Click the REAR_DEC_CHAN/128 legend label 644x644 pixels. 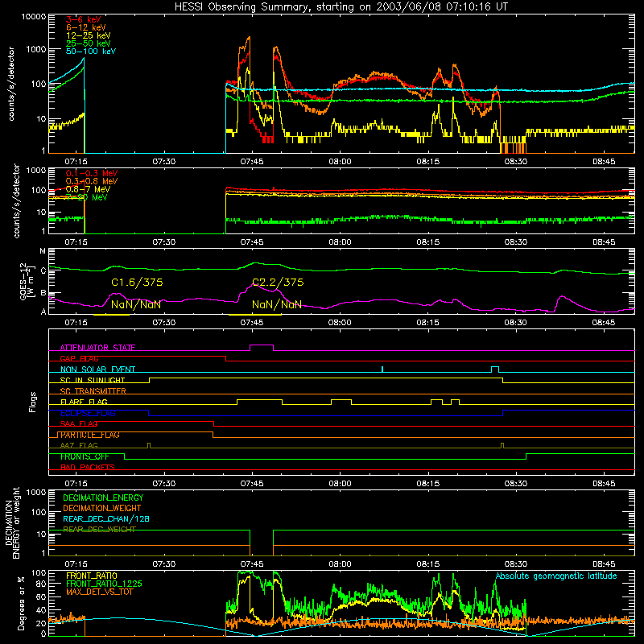pyautogui.click(x=106, y=519)
